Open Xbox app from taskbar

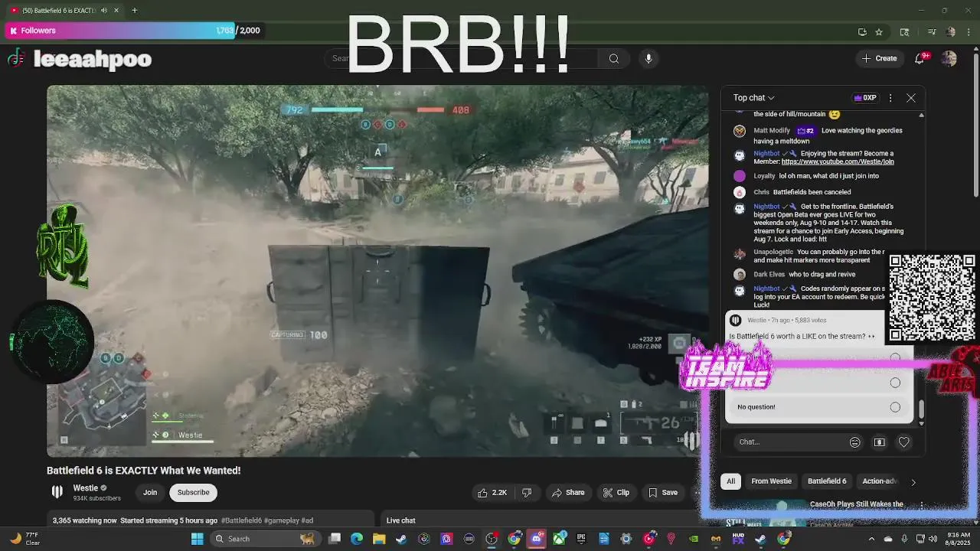(559, 539)
